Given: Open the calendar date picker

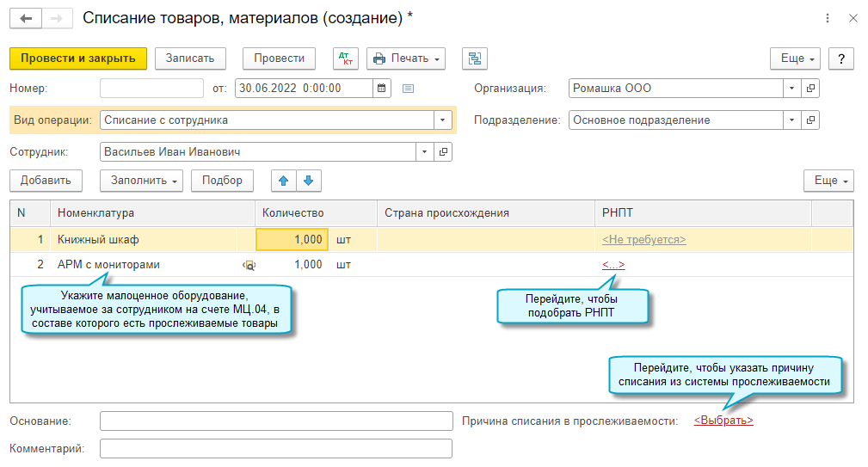Looking at the screenshot, I should coord(383,88).
